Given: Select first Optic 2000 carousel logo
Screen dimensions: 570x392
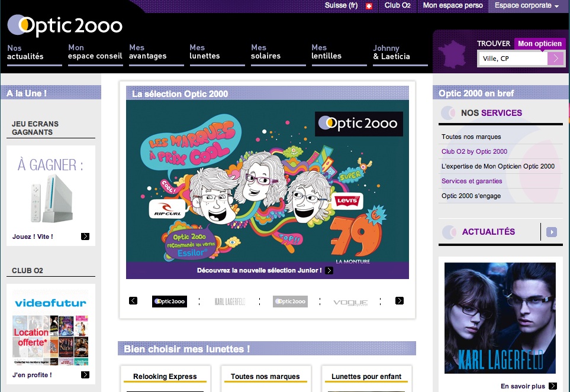Looking at the screenshot, I should pos(169,302).
